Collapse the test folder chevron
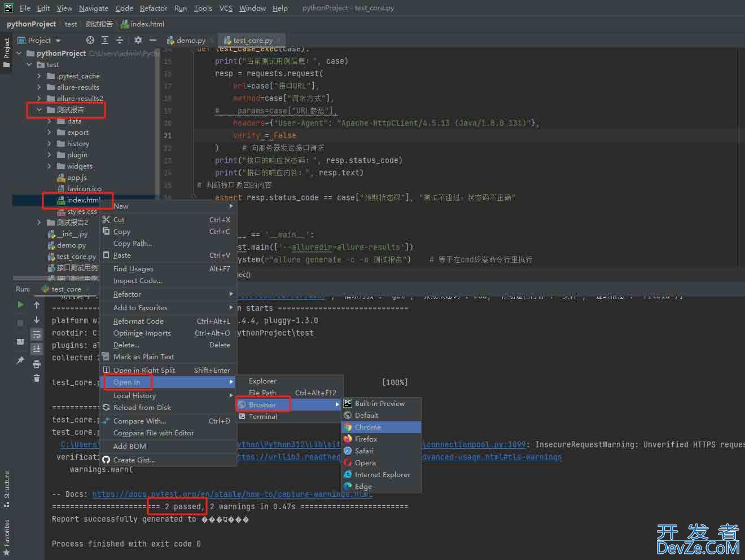 tap(29, 65)
